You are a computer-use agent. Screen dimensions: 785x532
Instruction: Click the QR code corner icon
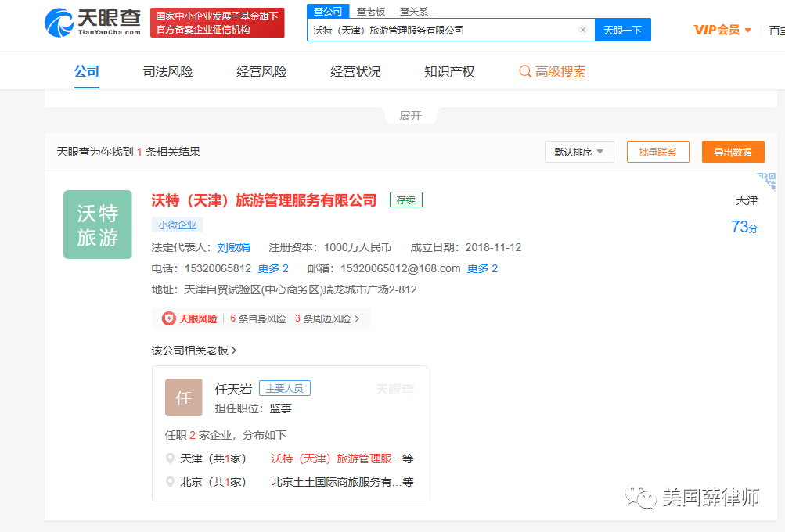pyautogui.click(x=766, y=182)
